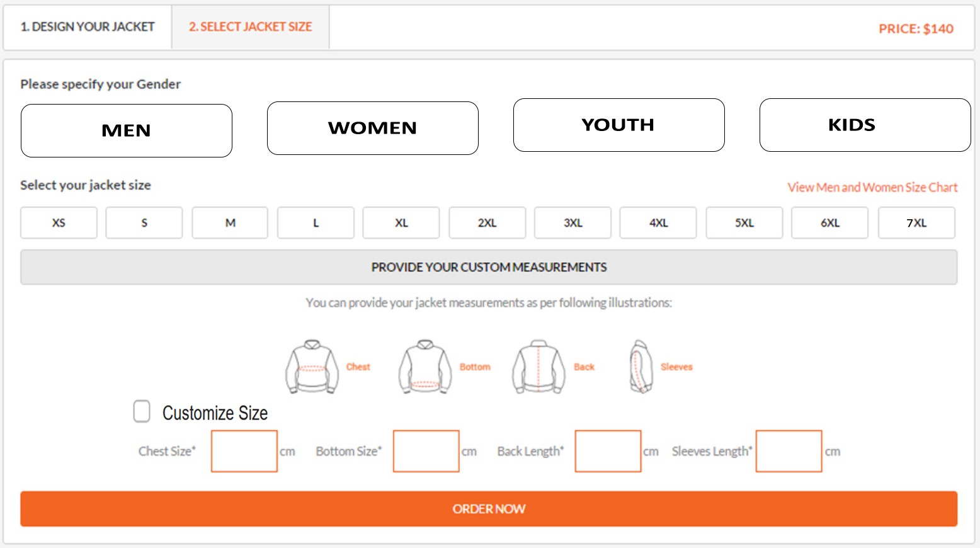
Task: Choose the KIDS gender option
Action: (x=864, y=125)
